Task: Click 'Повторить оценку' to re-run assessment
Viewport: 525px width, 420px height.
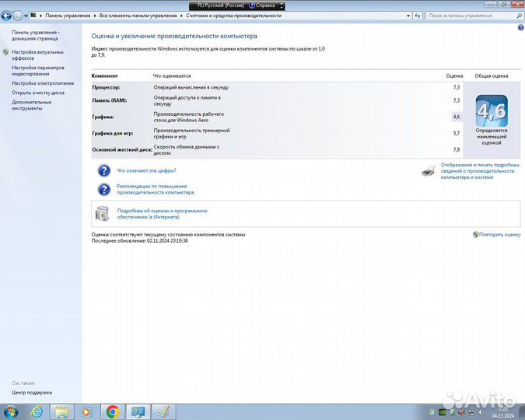Action: pyautogui.click(x=499, y=235)
